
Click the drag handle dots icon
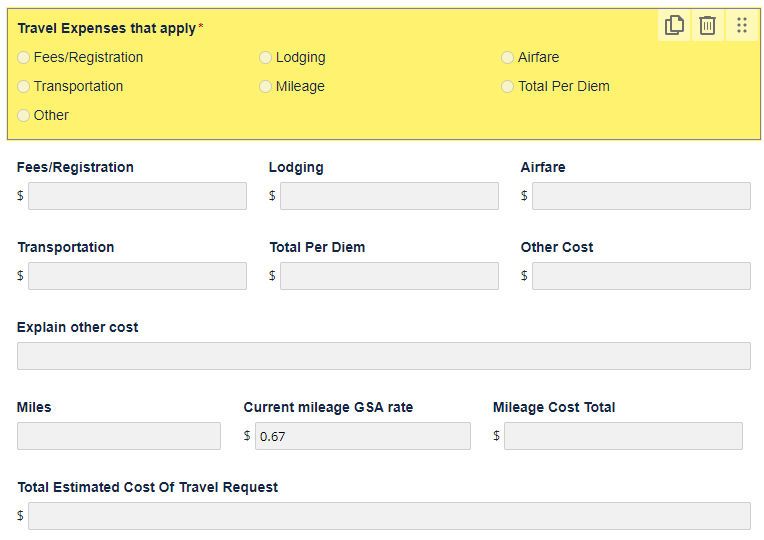coord(741,26)
